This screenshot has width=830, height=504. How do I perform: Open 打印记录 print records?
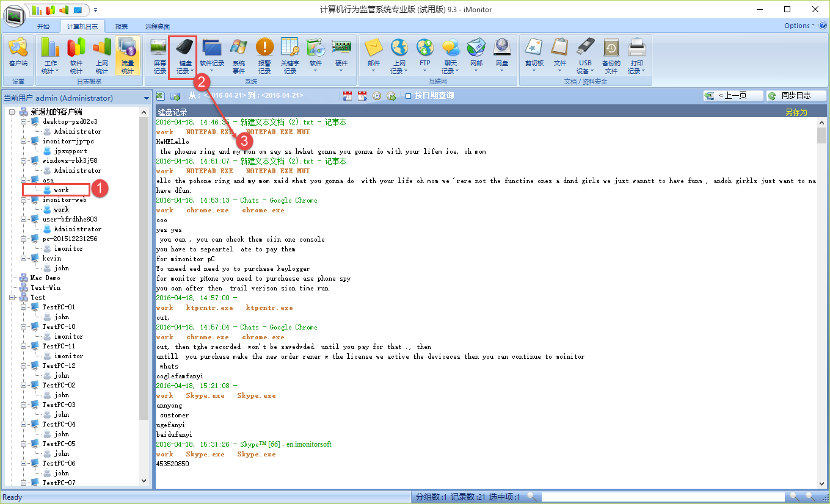pos(637,56)
